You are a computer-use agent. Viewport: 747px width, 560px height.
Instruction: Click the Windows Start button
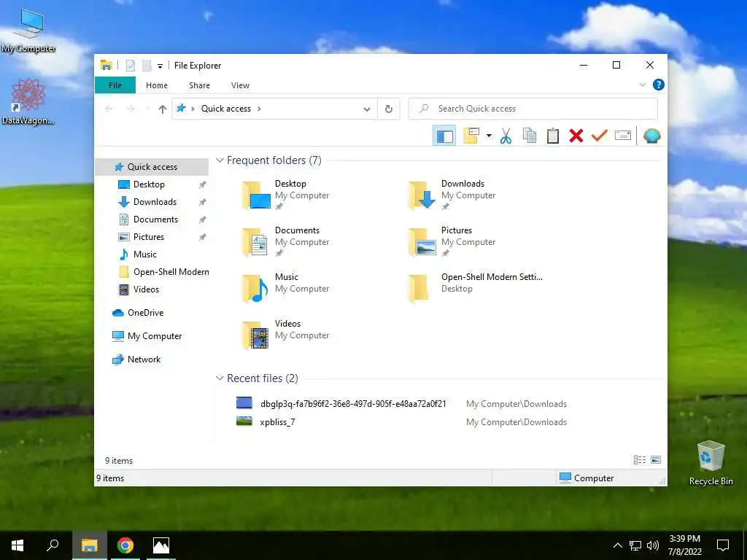[x=18, y=545]
